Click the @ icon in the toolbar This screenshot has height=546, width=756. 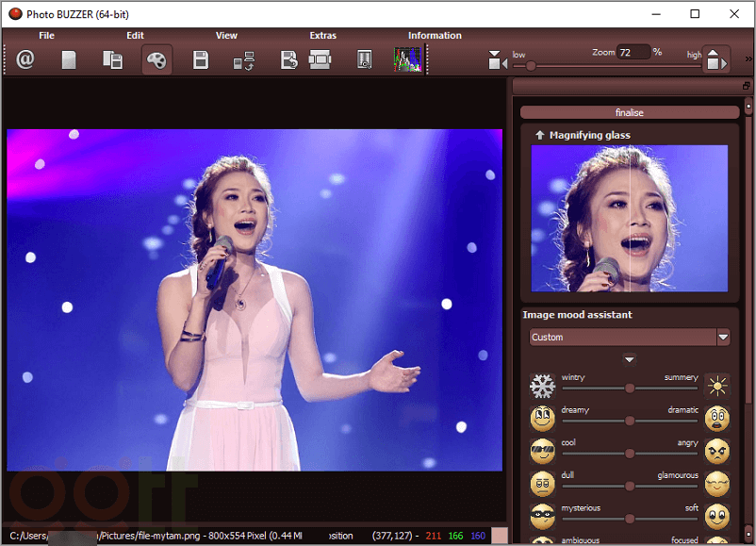tap(25, 59)
